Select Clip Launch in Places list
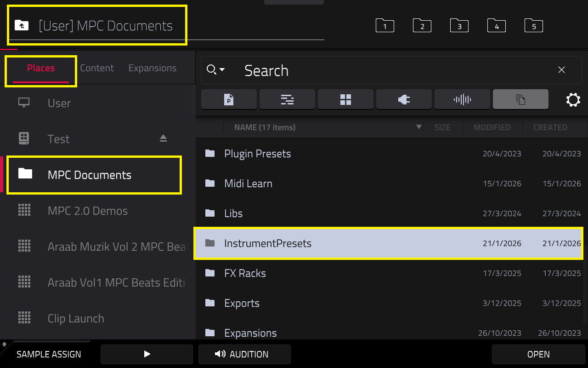The width and height of the screenshot is (588, 368). (76, 318)
